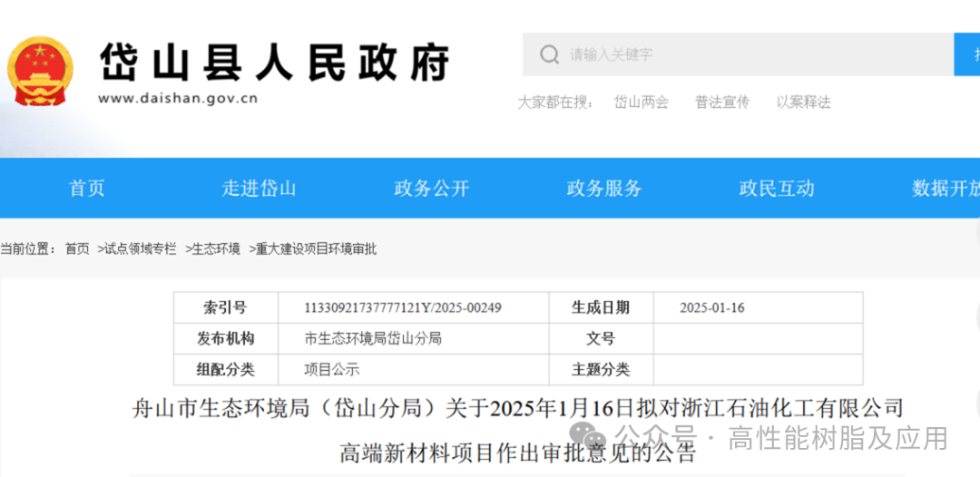Click the generation date 2025-01-16

point(712,307)
